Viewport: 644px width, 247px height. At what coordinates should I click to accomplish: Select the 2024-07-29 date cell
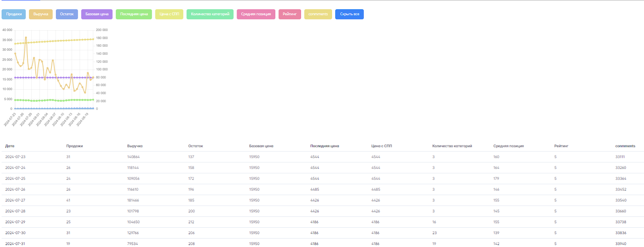[x=15, y=222]
